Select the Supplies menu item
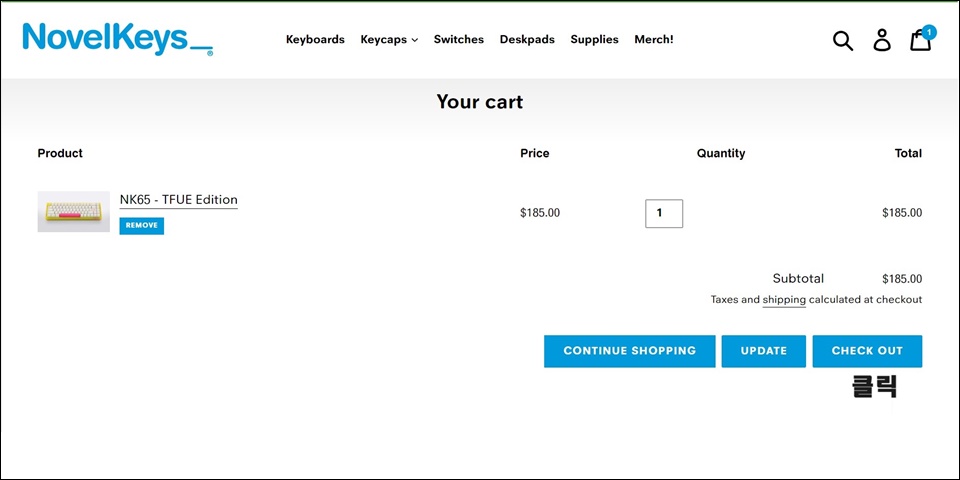 point(594,39)
